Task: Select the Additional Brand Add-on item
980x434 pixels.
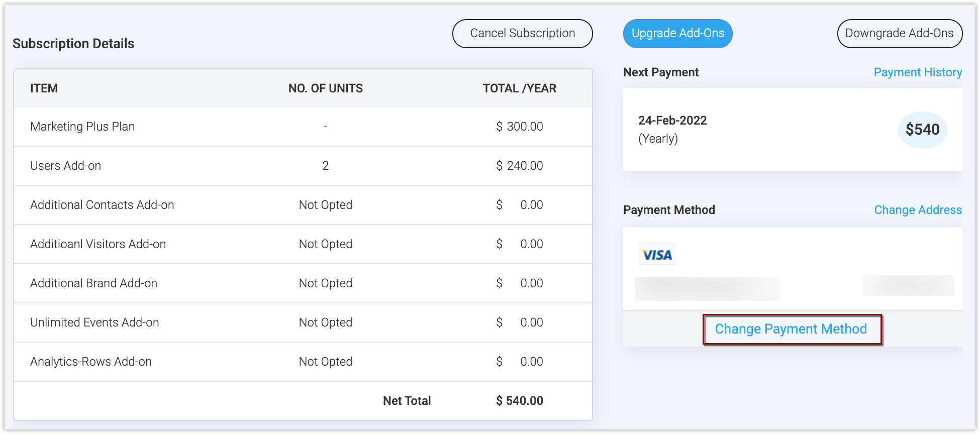Action: [x=94, y=283]
